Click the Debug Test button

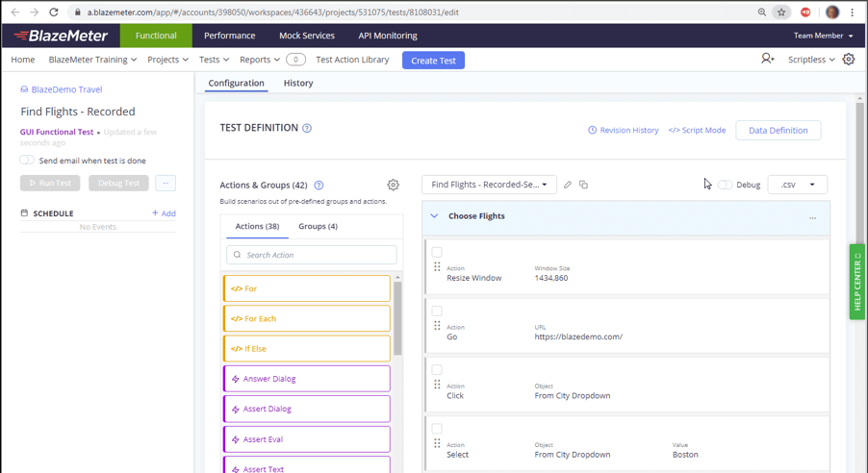pyautogui.click(x=118, y=183)
